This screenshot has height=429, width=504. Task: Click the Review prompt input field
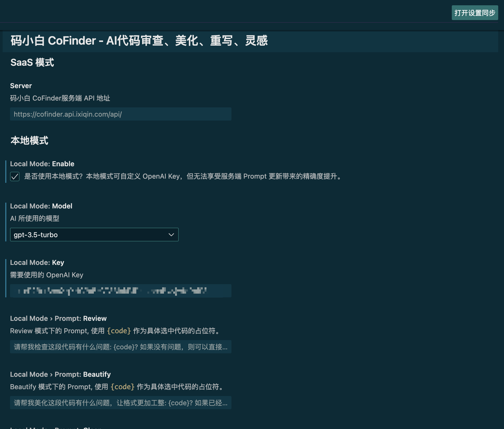point(121,347)
